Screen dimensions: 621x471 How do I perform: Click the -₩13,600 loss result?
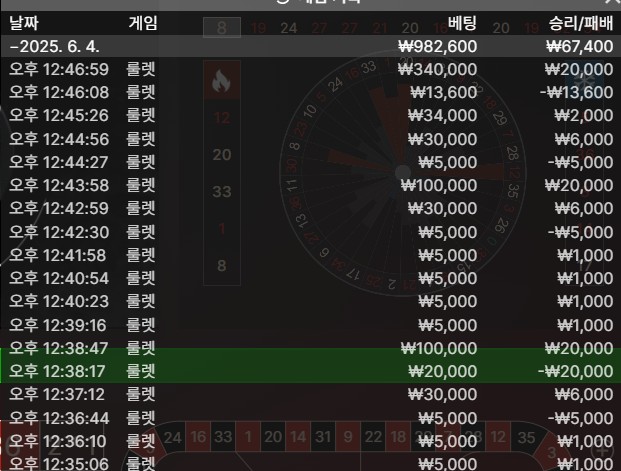tap(576, 92)
